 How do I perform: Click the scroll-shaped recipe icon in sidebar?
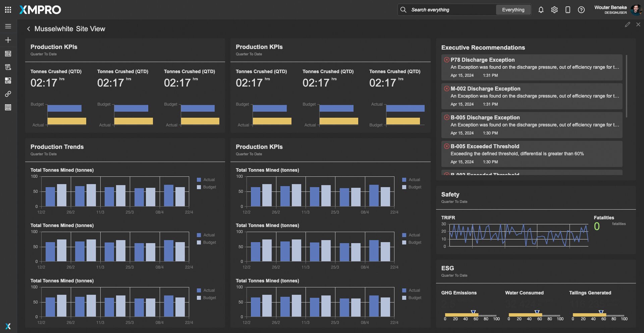(x=8, y=67)
